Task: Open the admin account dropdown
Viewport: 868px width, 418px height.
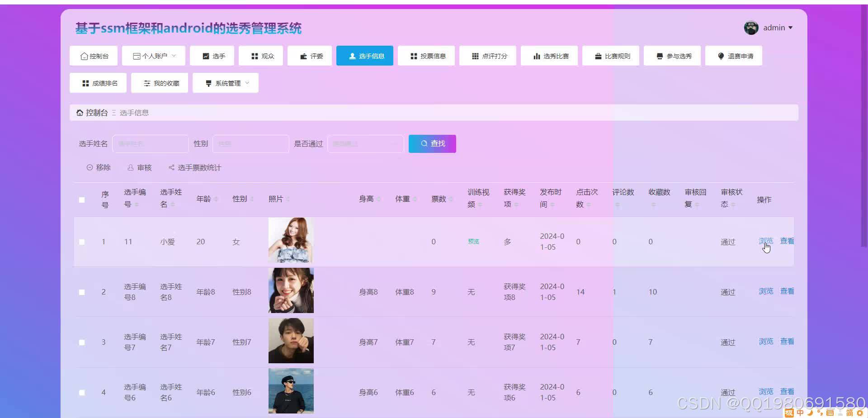Action: (769, 28)
